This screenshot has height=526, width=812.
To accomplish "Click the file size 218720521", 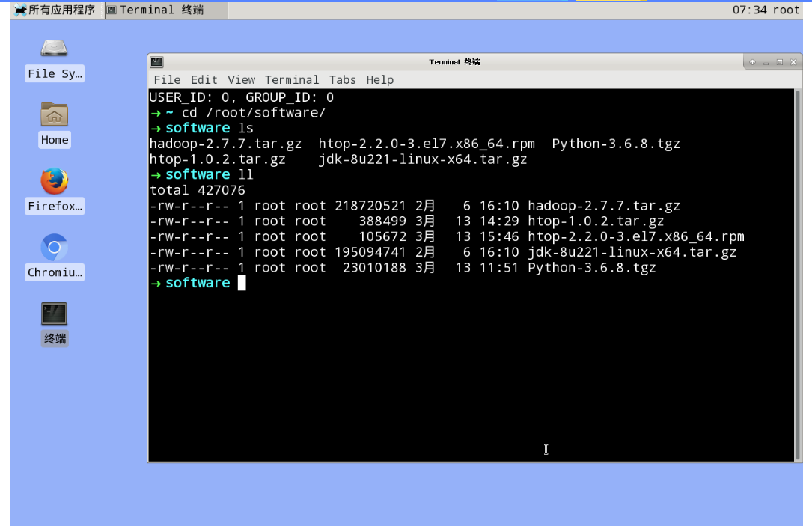I will [370, 206].
